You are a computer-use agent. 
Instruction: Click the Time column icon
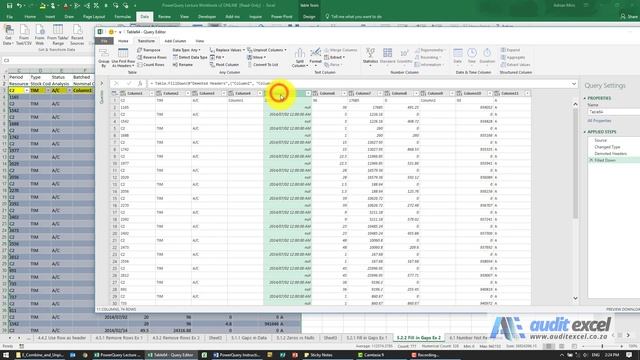tap(472, 56)
